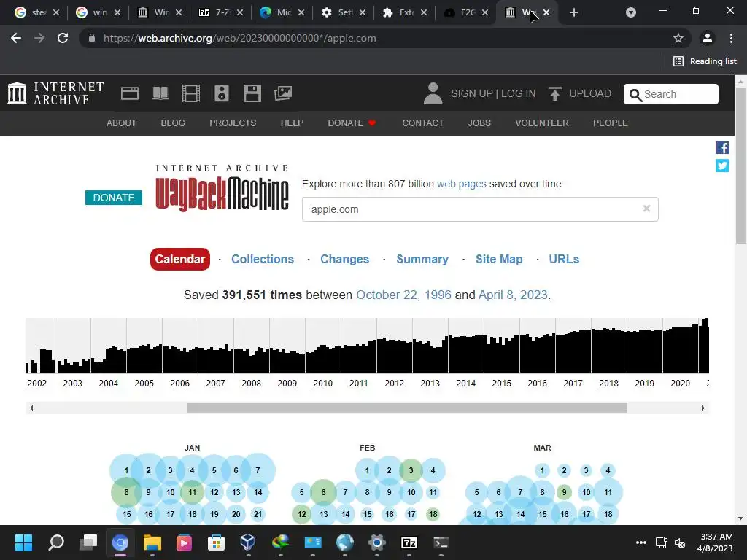The height and width of the screenshot is (560, 747).
Task: Click the Archive Search box
Action: [671, 94]
